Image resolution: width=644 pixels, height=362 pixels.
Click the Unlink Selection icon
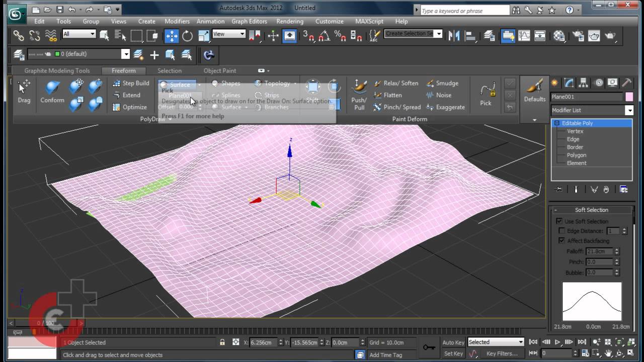[x=35, y=35]
